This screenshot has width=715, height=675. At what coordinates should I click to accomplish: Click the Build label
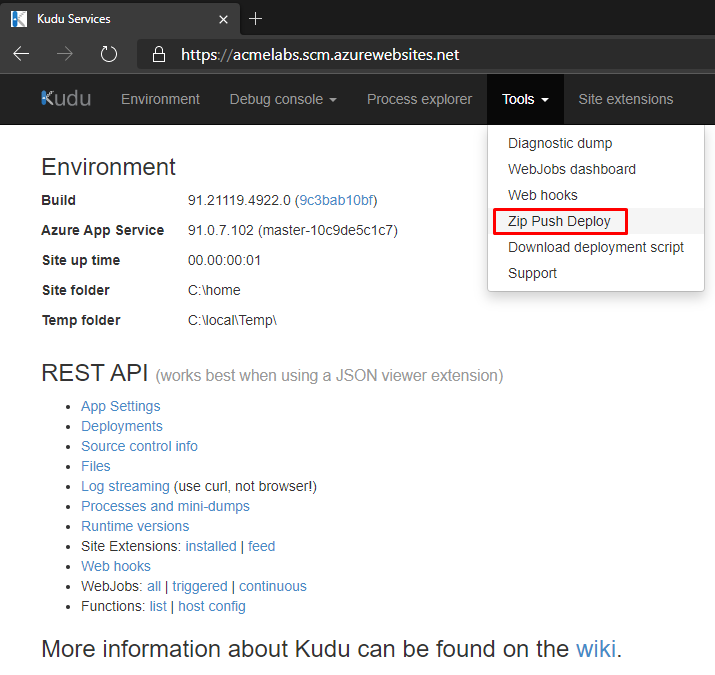pyautogui.click(x=58, y=200)
